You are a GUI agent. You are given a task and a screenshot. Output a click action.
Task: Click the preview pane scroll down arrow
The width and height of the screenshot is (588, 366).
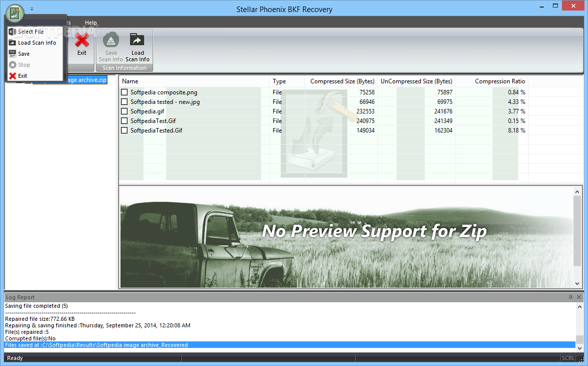click(x=577, y=284)
